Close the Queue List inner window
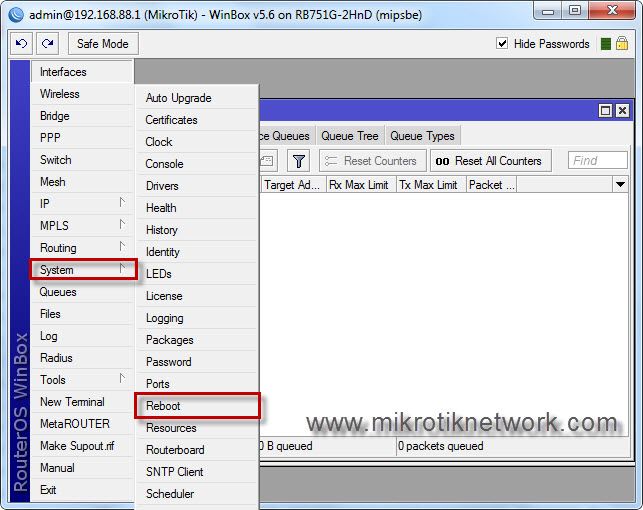The height and width of the screenshot is (510, 643). (622, 111)
